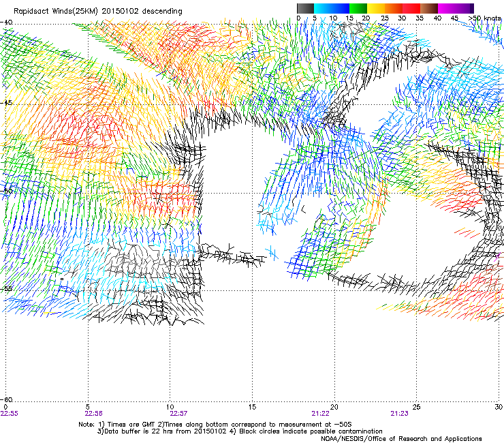Click the cyan-to-blue 5–15 knots legend segment
Screen dimensions: 504x443
pyautogui.click(x=332, y=8)
